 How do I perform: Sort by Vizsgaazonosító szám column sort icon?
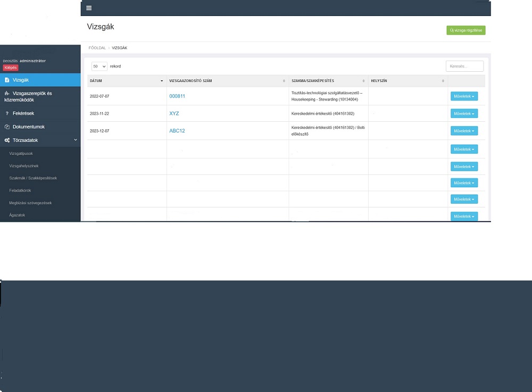[284, 81]
